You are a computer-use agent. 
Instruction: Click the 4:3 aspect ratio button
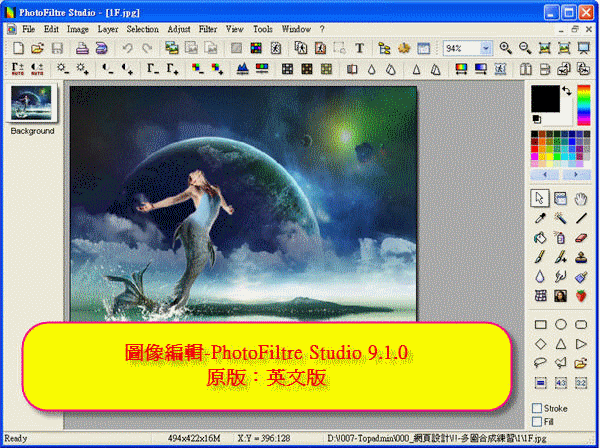[561, 382]
